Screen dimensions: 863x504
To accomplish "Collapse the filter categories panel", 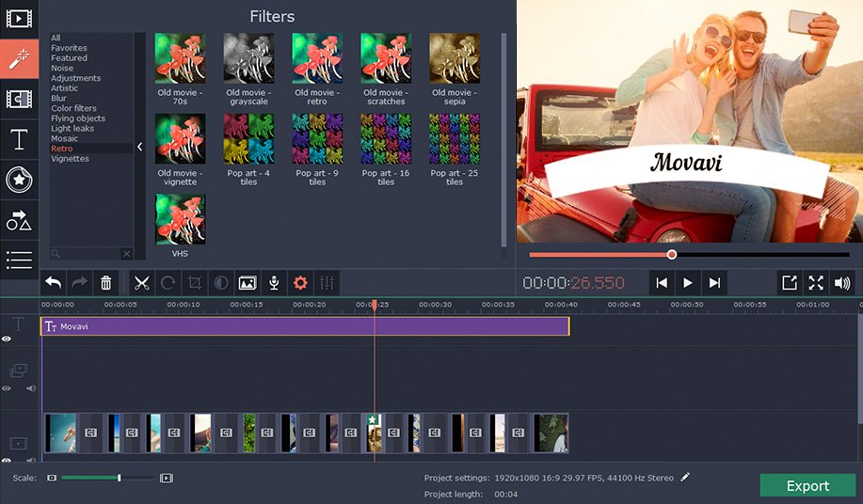I will (140, 147).
